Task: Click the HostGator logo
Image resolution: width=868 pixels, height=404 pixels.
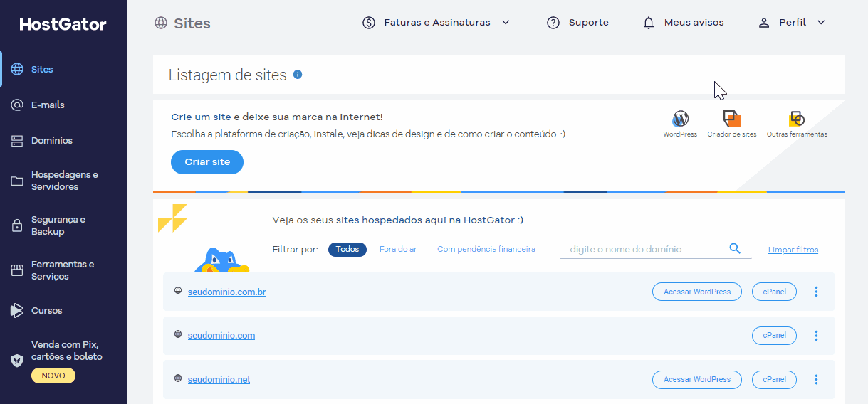Action: click(x=63, y=25)
